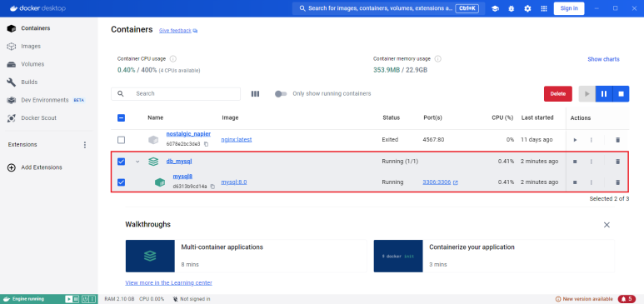Click the Sign in button
Viewport: 644px width, 304px height.
tap(569, 8)
